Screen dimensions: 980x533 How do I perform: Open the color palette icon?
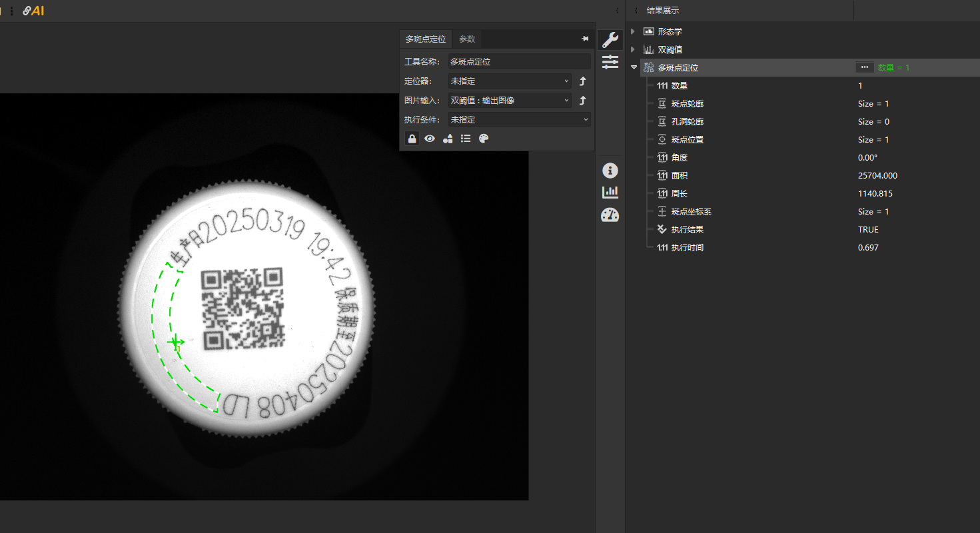click(484, 139)
